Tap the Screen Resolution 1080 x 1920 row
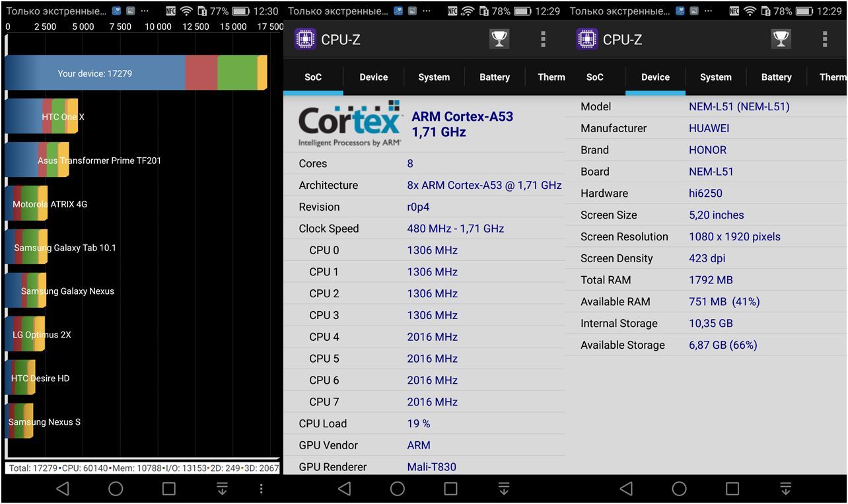 705,236
